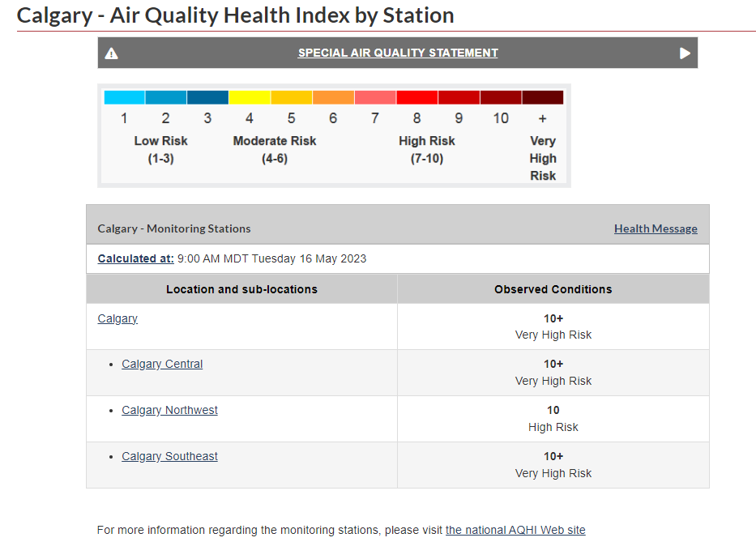
Task: Visit the national AQHI Web site
Action: (x=515, y=530)
